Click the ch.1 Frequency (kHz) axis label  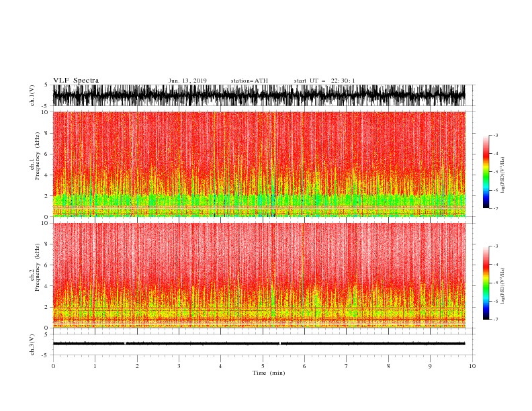[35, 156]
